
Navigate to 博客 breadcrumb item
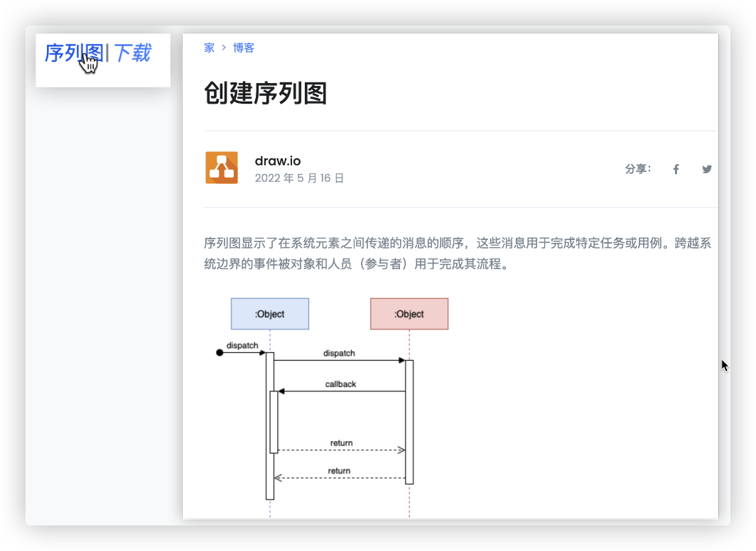pyautogui.click(x=244, y=48)
